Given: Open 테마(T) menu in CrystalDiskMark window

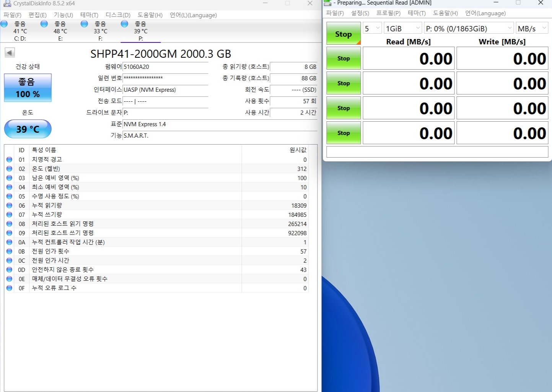Looking at the screenshot, I should [x=417, y=13].
